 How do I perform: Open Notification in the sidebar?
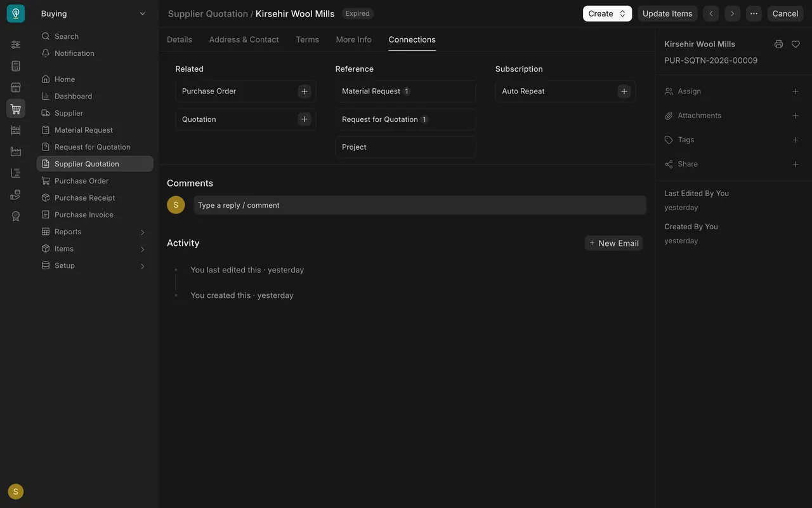[95, 53]
